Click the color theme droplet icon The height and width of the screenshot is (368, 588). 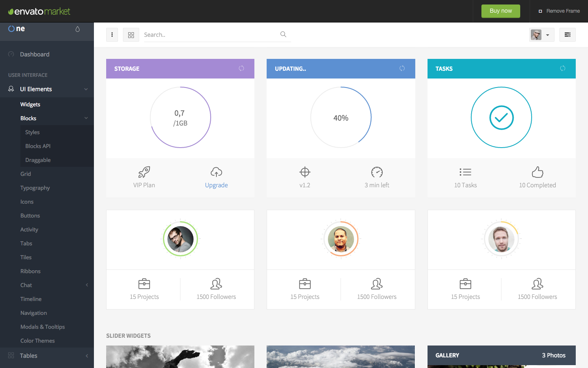pos(78,29)
